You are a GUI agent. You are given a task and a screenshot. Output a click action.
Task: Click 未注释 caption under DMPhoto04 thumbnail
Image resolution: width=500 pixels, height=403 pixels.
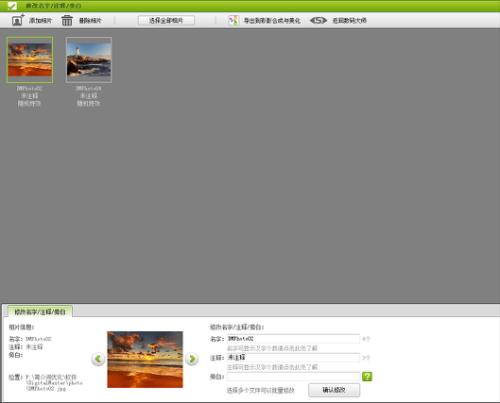(x=89, y=96)
